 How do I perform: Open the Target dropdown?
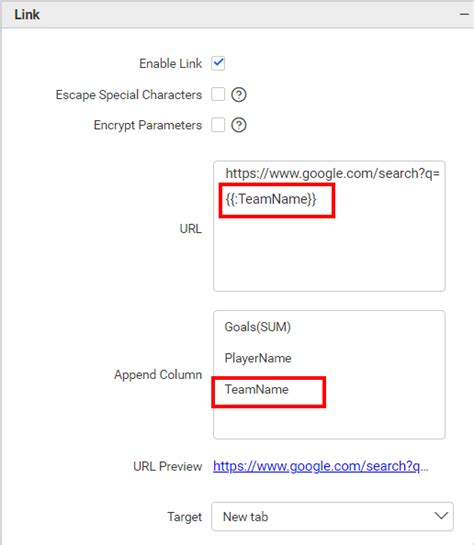[x=332, y=516]
